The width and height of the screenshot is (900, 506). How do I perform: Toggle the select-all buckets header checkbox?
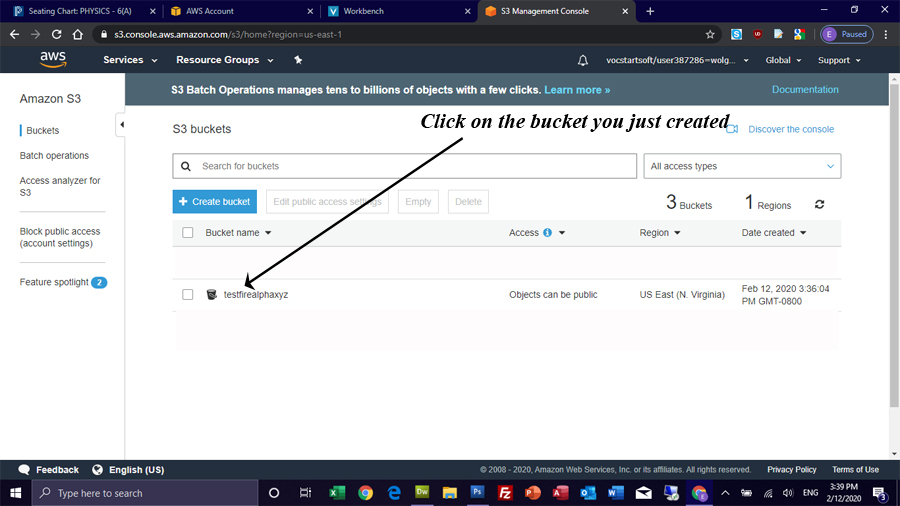pos(188,233)
